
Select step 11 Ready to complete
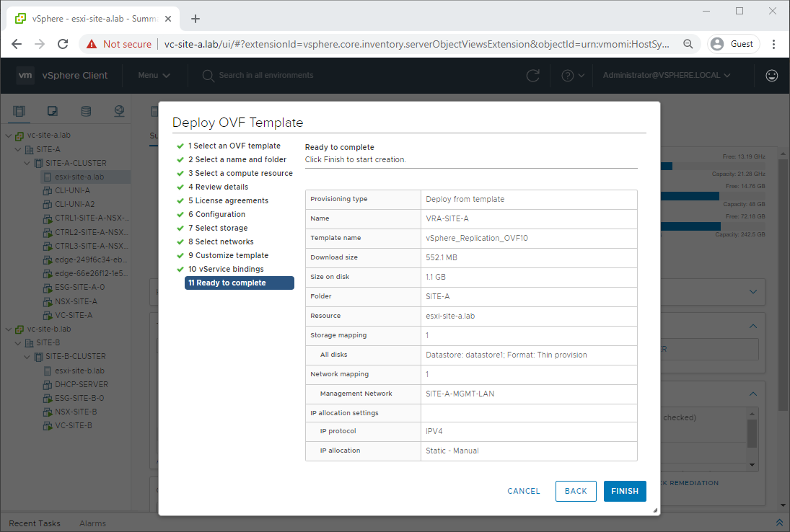click(240, 283)
